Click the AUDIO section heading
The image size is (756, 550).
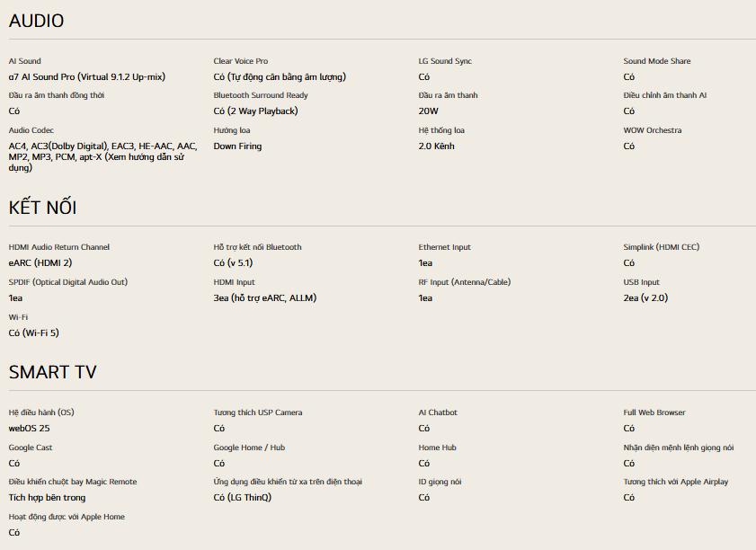(x=36, y=21)
